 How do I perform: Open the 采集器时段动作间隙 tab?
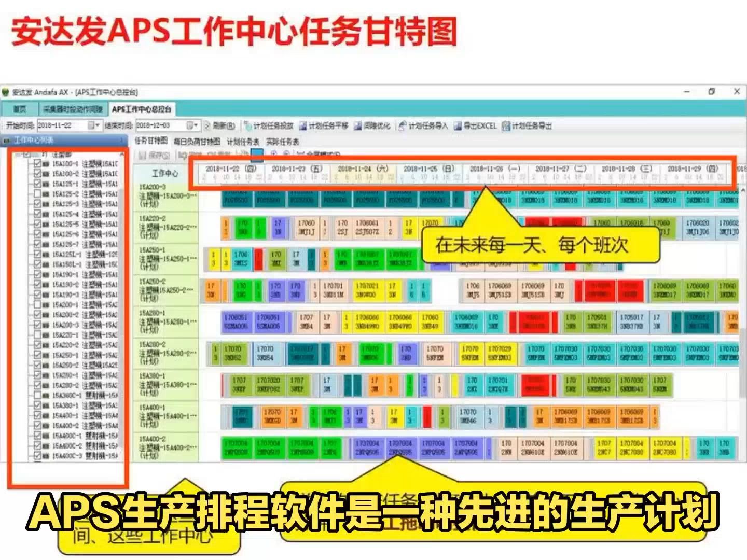pyautogui.click(x=73, y=109)
